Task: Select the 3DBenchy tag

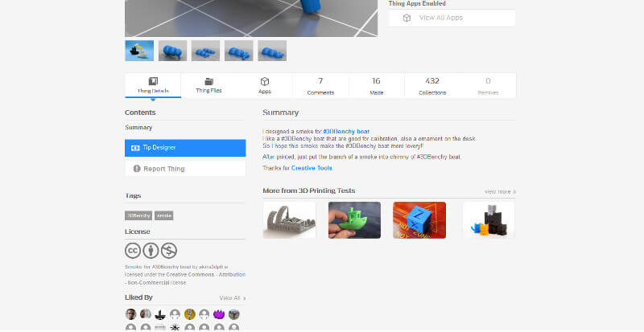Action: (138, 215)
